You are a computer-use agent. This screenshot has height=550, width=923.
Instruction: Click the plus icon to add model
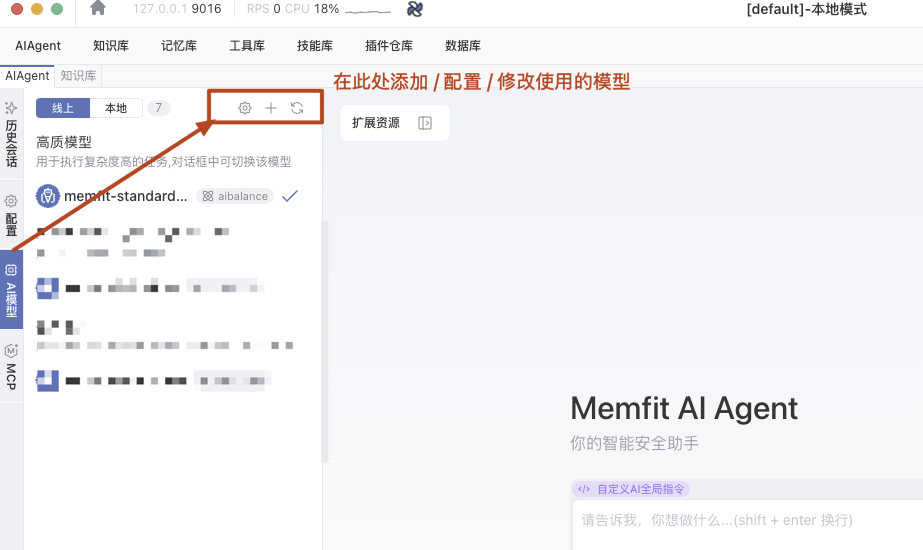point(271,108)
